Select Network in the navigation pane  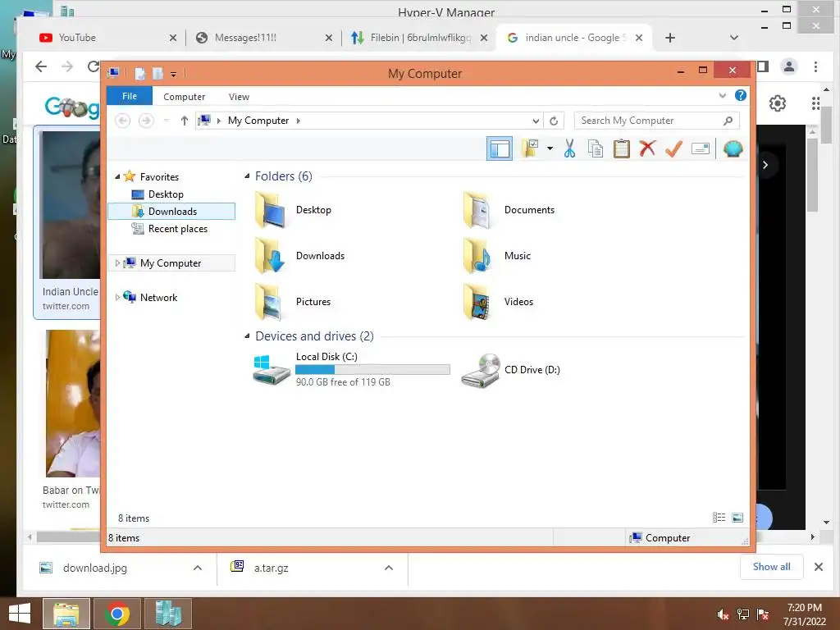[158, 297]
